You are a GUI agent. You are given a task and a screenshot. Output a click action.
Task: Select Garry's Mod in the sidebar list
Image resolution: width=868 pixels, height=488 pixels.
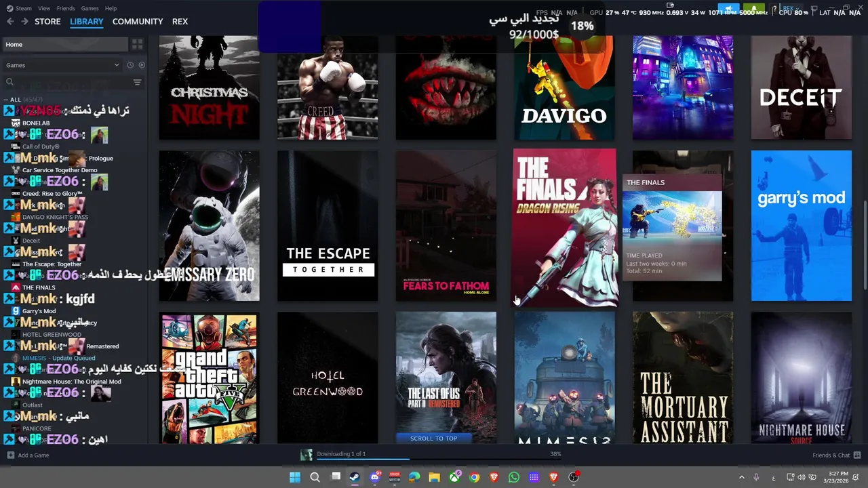pyautogui.click(x=39, y=311)
